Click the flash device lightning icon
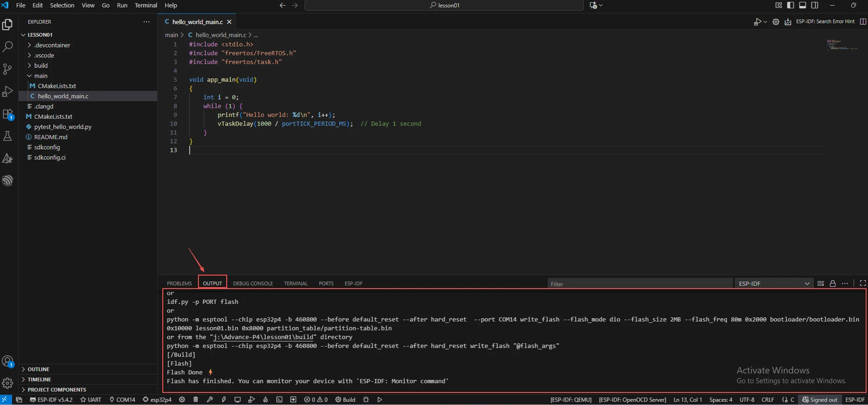The height and width of the screenshot is (405, 868). [224, 399]
